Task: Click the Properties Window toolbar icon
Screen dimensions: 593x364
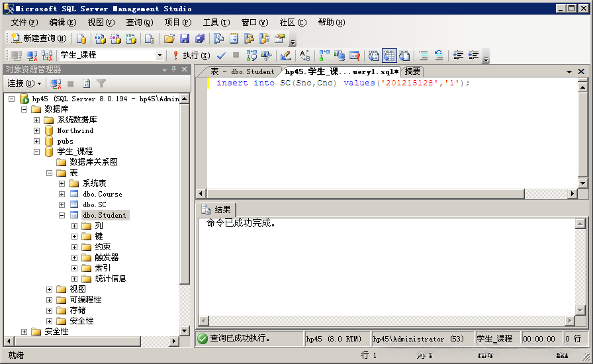Action: (280, 38)
